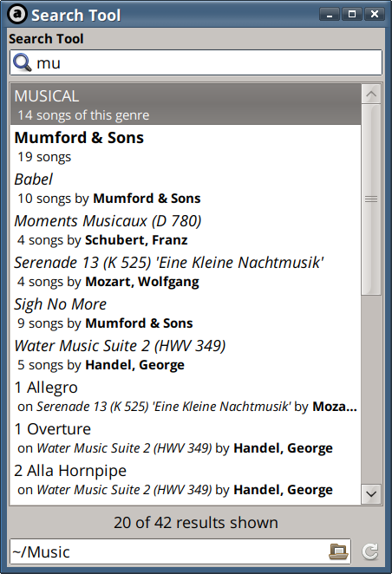Click the results list scrollbar thumb
This screenshot has height=574, width=392.
coord(371,199)
